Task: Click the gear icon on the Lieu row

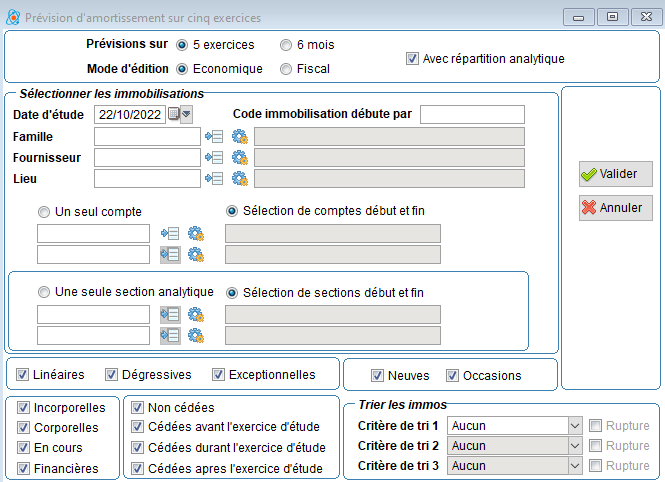Action: point(240,178)
